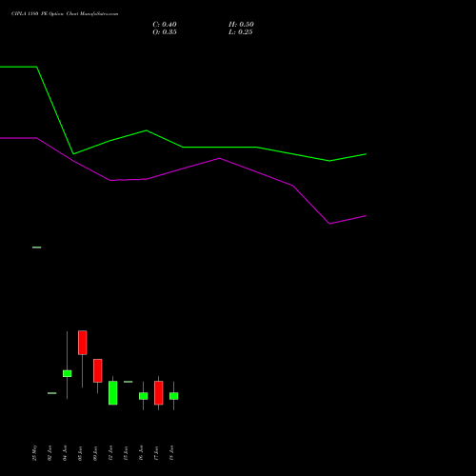Click the red candle for 17 Jun
Viewport: 476px width, 476px height.
coord(159,393)
